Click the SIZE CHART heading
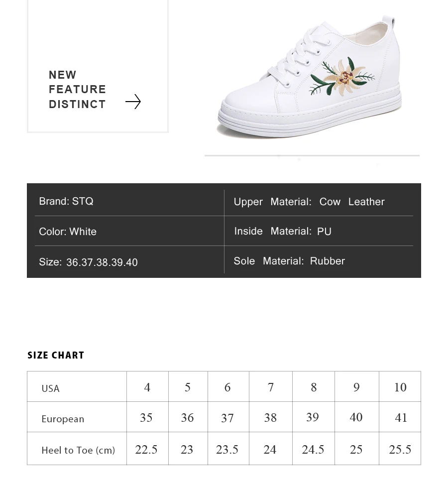Viewport: 448px width, 488px height. pyautogui.click(x=56, y=355)
